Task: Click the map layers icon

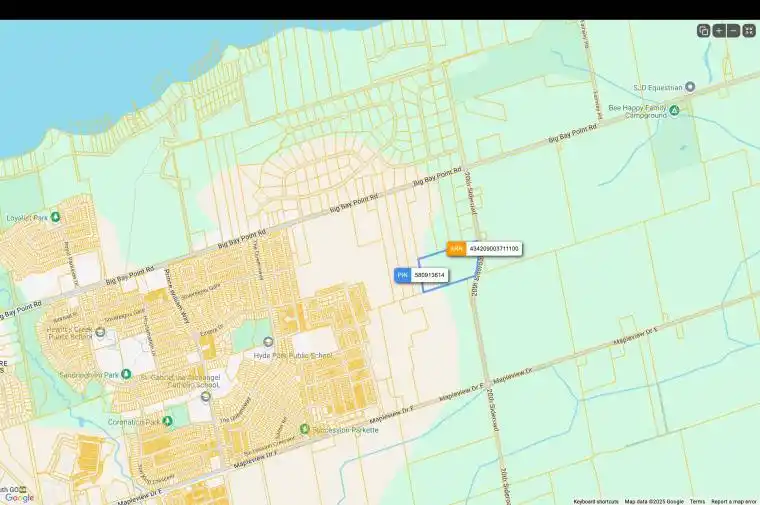Action: pyautogui.click(x=703, y=31)
